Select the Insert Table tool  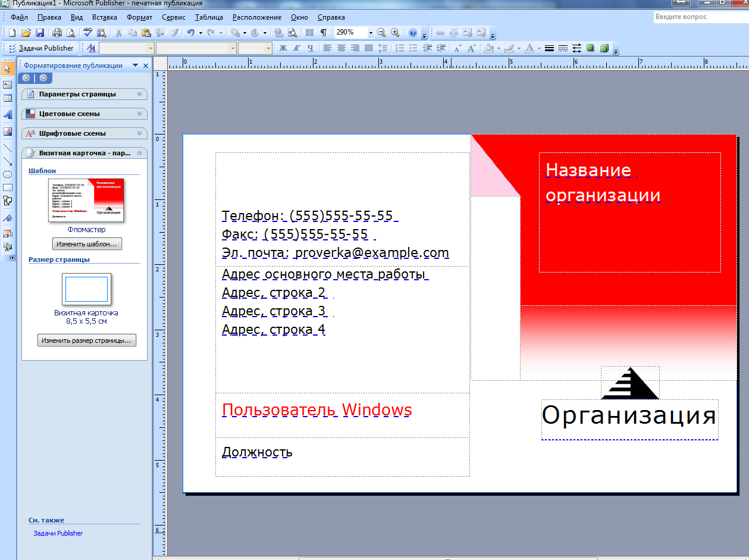click(8, 99)
